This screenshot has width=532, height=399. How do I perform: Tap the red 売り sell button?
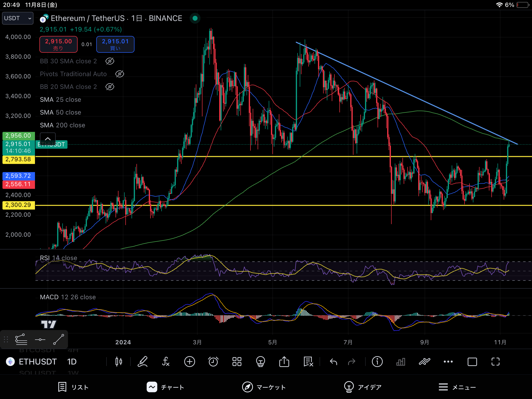pyautogui.click(x=58, y=44)
